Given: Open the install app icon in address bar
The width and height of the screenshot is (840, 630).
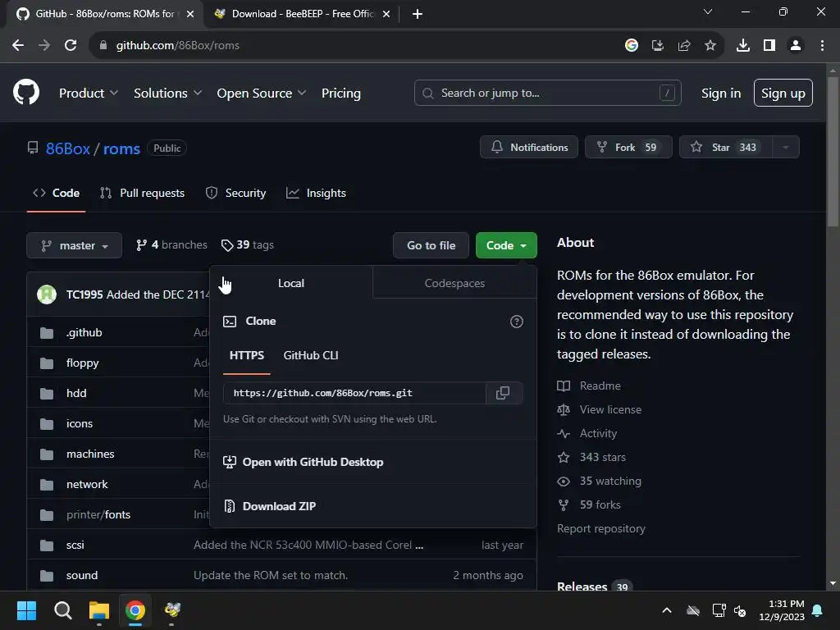Looking at the screenshot, I should pyautogui.click(x=658, y=46).
